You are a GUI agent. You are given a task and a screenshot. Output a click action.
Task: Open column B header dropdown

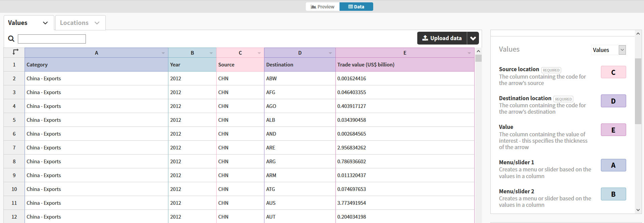(211, 53)
